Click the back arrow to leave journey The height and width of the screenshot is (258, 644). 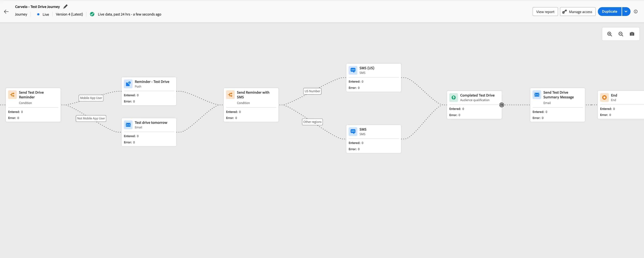pos(6,11)
